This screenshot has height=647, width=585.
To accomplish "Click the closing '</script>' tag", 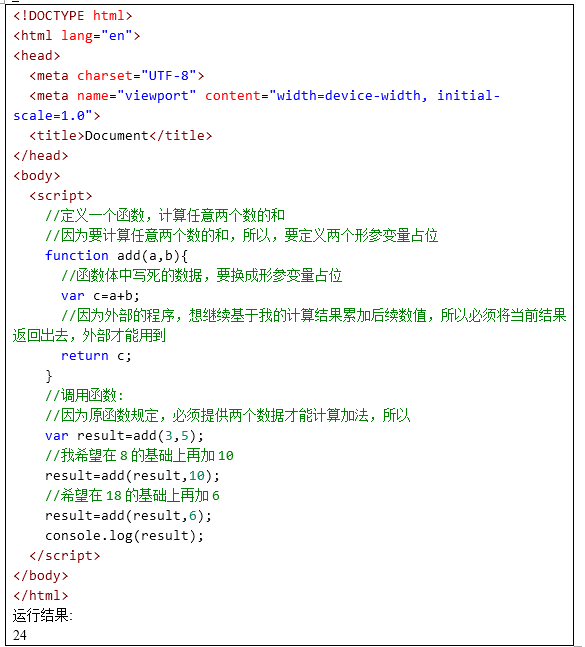I will tap(65, 555).
